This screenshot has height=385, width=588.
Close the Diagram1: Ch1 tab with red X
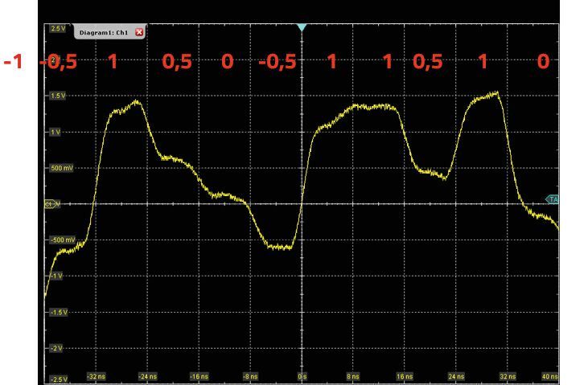[x=139, y=32]
